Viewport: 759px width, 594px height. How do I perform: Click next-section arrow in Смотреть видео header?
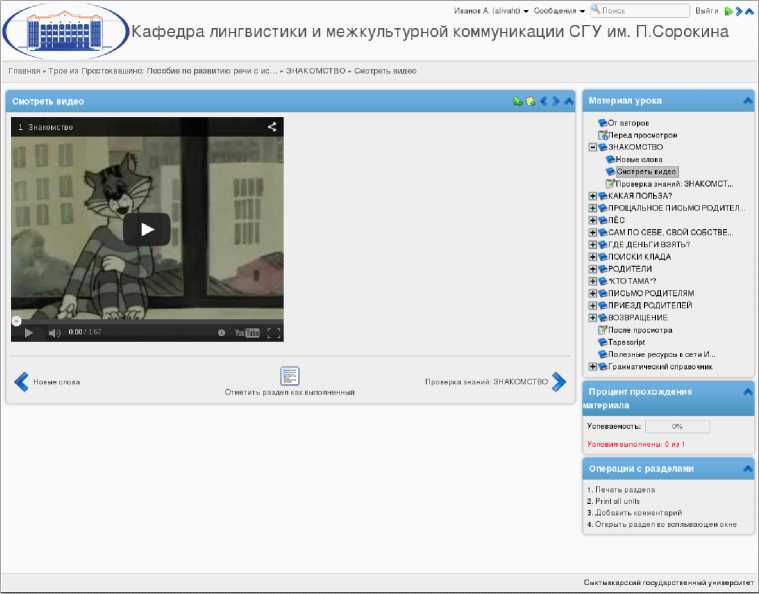point(556,101)
